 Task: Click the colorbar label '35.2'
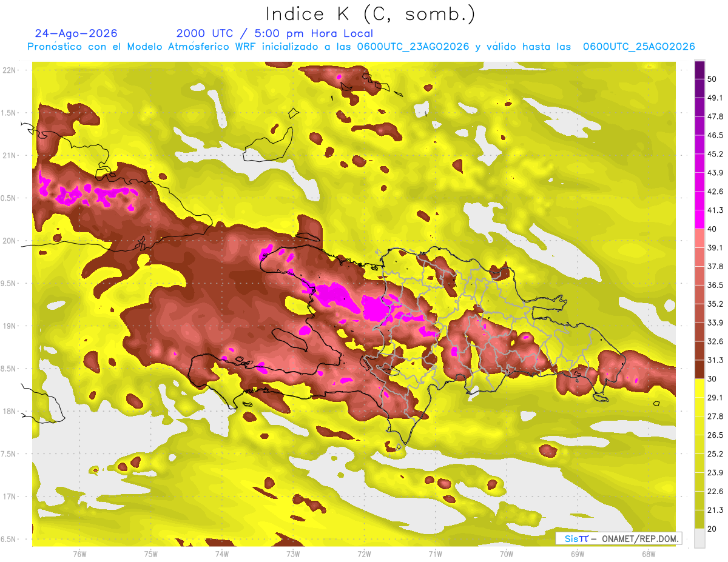tap(715, 304)
